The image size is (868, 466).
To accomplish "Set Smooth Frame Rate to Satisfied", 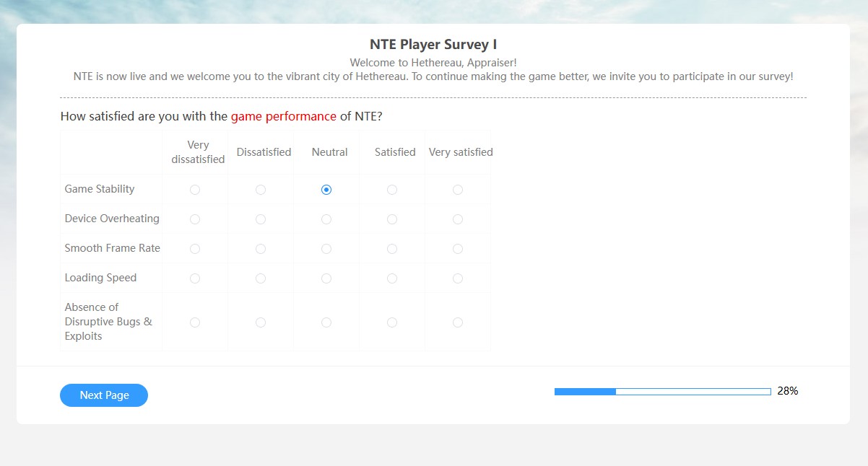I will 392,249.
